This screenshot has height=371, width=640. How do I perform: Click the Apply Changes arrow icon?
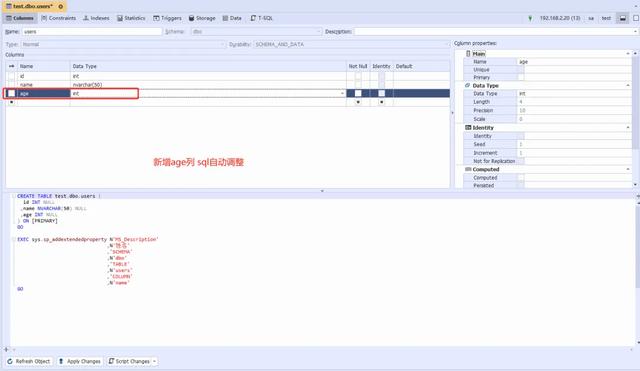pos(61,361)
